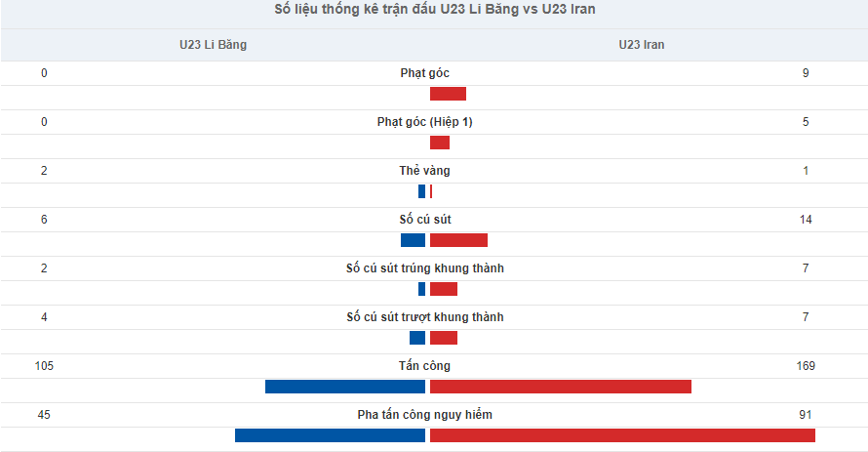Image resolution: width=868 pixels, height=452 pixels.
Task: Select the Số cú sút label
Action: [424, 220]
